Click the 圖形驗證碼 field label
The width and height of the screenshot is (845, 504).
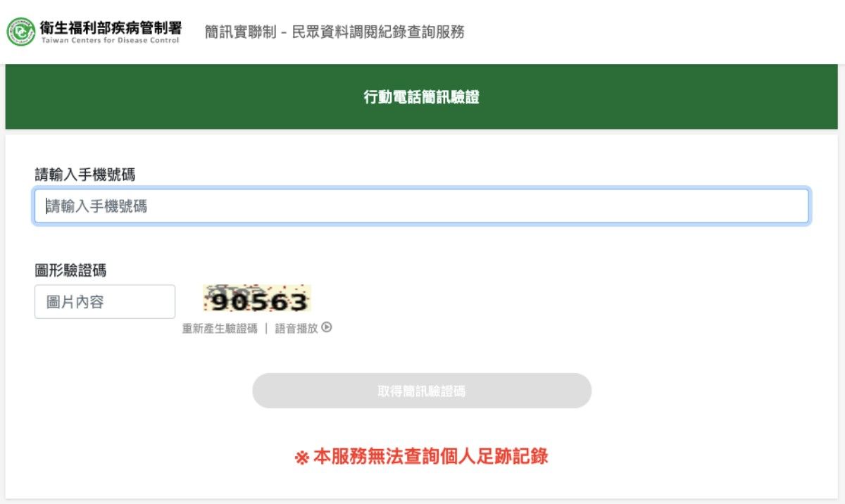coord(70,270)
